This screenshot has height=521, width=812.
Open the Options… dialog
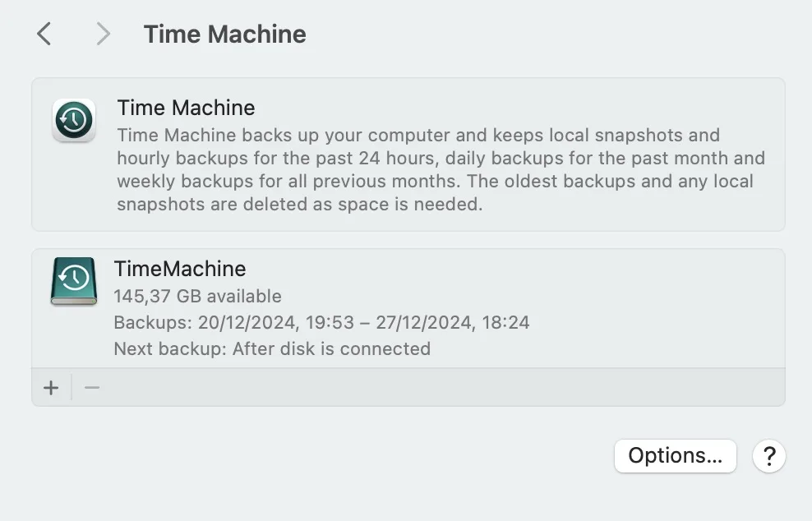coord(676,456)
